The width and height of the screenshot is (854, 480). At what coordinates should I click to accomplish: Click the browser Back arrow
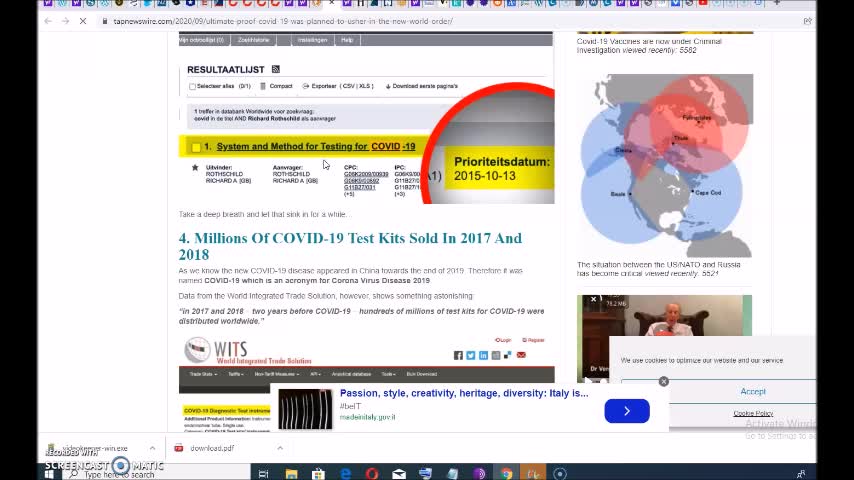tap(48, 21)
